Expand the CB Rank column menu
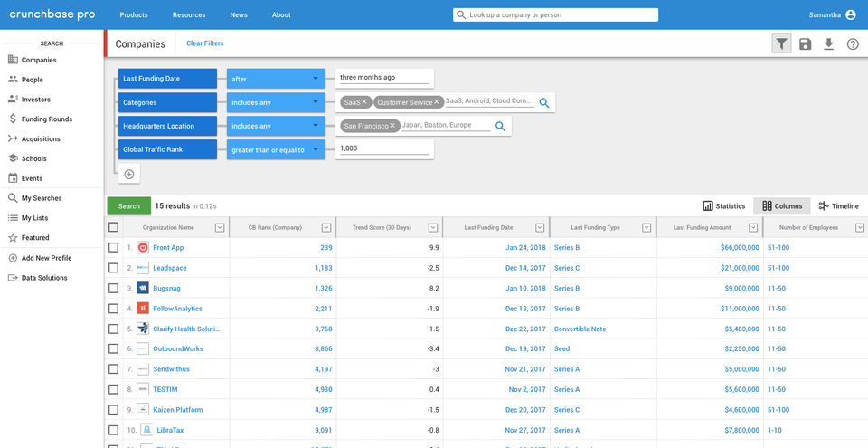 coord(326,227)
